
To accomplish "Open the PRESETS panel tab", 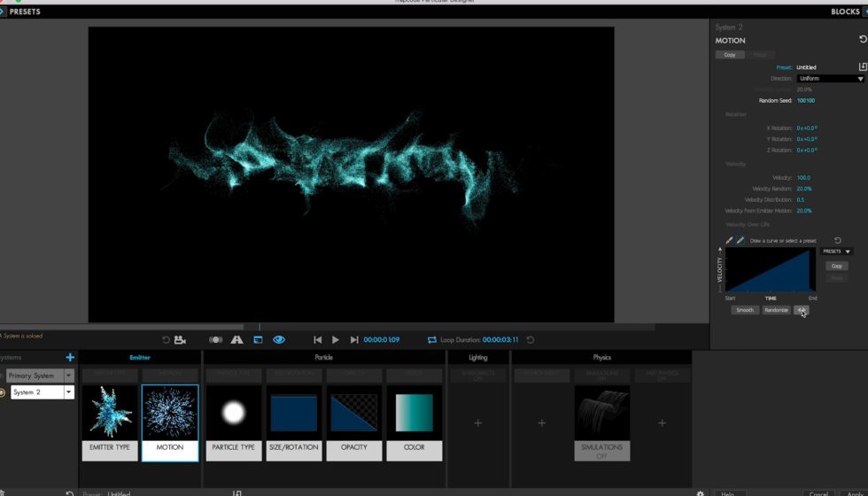I will (x=25, y=12).
